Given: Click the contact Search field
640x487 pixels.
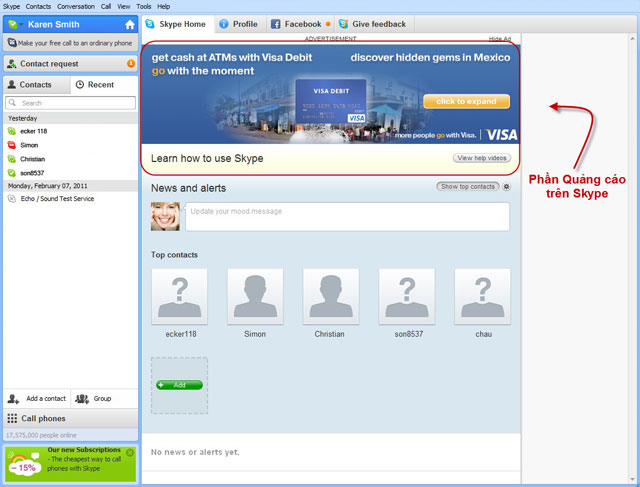Looking at the screenshot, I should 70,103.
